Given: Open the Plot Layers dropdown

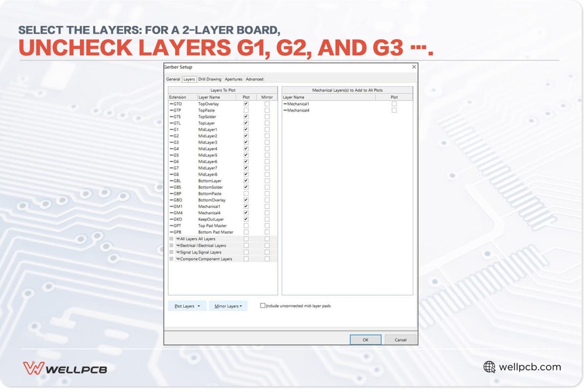Looking at the screenshot, I should click(x=187, y=306).
